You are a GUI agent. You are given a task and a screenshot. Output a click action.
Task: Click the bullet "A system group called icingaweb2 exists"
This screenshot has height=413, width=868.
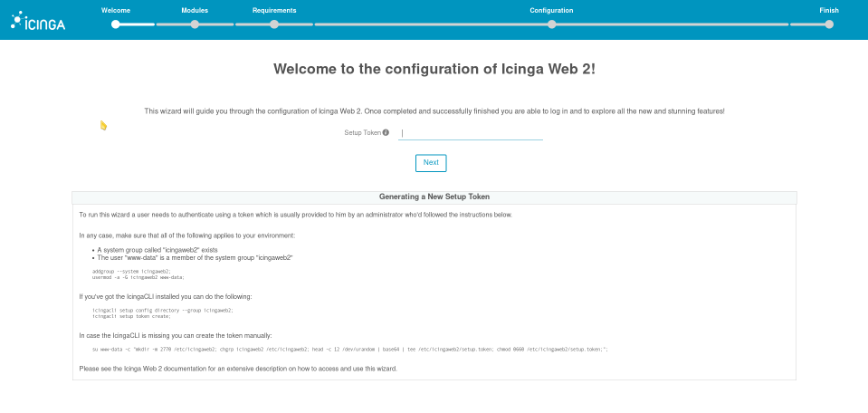point(157,250)
